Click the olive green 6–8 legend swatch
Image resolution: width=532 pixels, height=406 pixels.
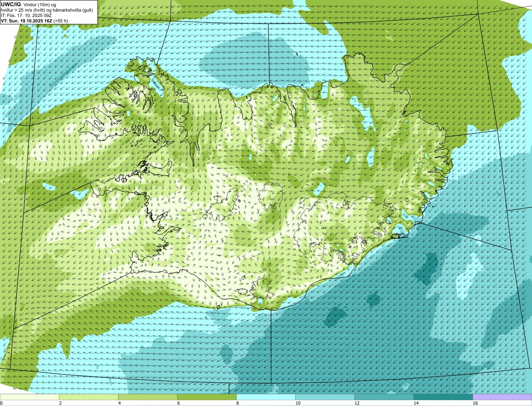click(x=207, y=397)
